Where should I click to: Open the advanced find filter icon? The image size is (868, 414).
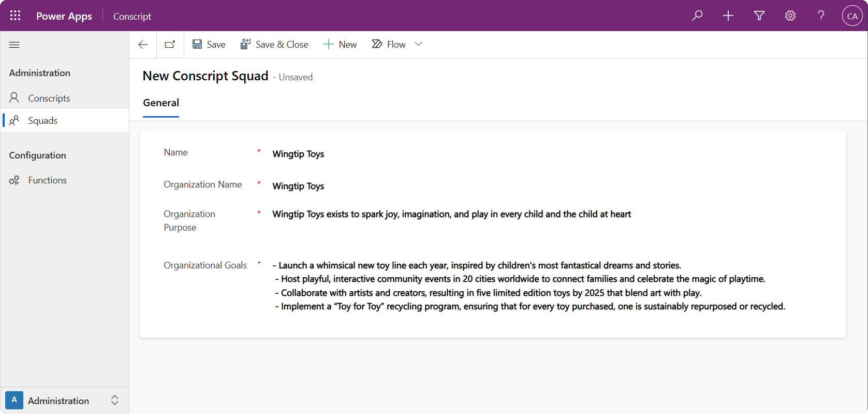[x=759, y=16]
